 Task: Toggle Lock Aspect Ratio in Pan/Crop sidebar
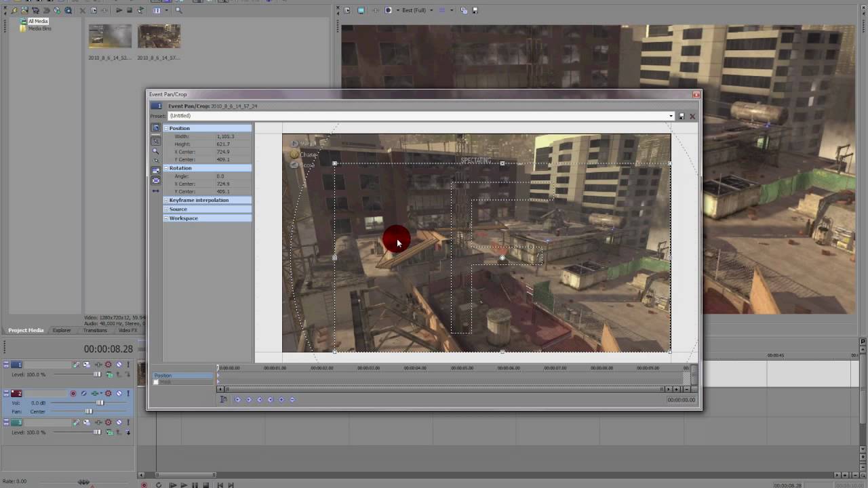[x=155, y=170]
